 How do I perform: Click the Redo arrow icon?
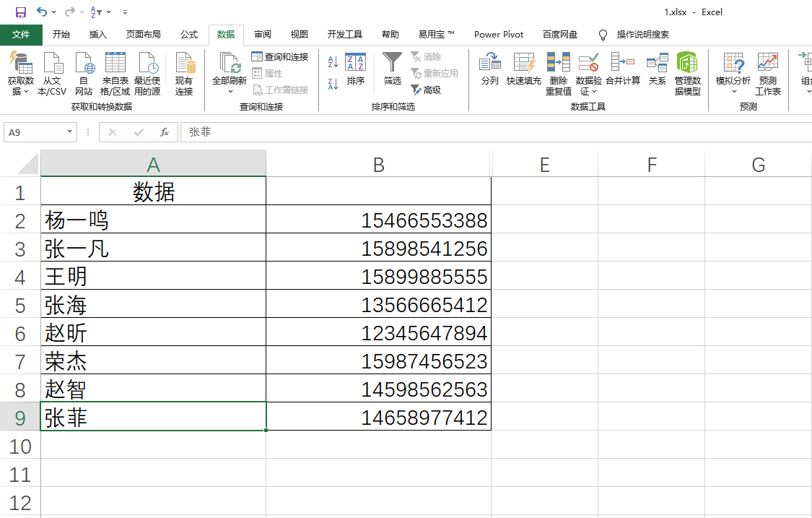coord(69,12)
